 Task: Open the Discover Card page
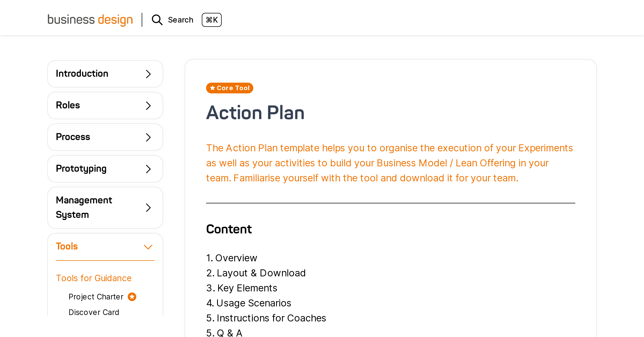click(x=94, y=312)
